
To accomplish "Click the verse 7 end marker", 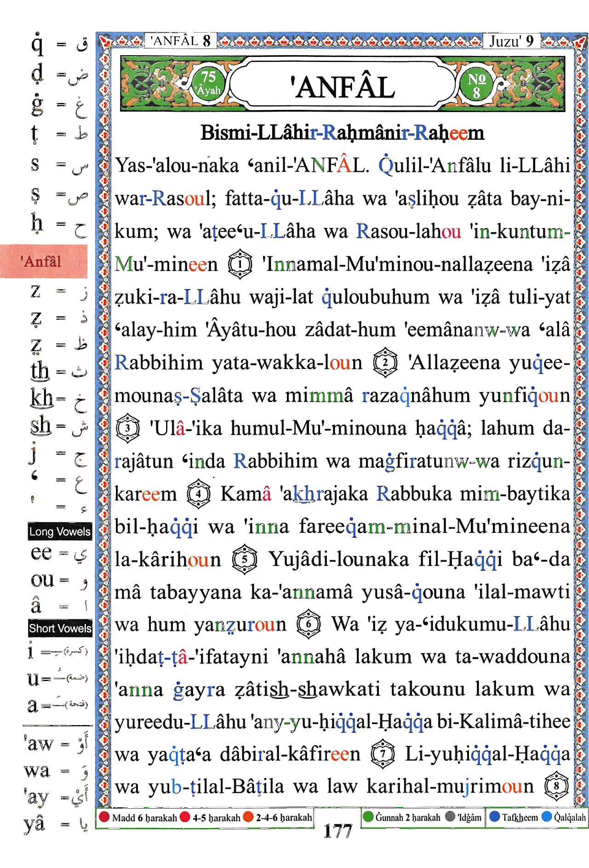I will [x=383, y=754].
